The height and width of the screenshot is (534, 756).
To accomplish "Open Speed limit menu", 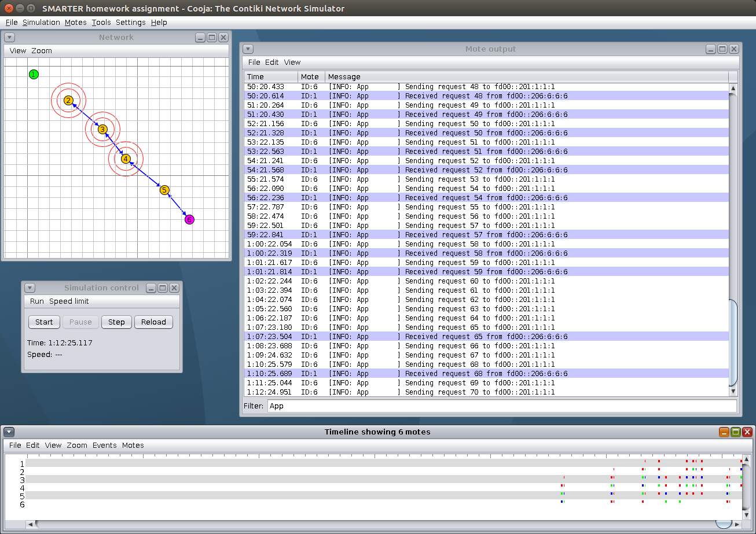I will [x=69, y=301].
